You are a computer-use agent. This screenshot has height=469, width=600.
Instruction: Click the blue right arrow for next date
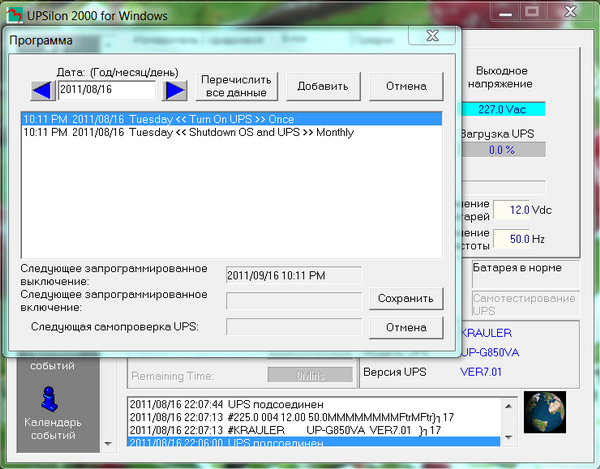click(174, 91)
